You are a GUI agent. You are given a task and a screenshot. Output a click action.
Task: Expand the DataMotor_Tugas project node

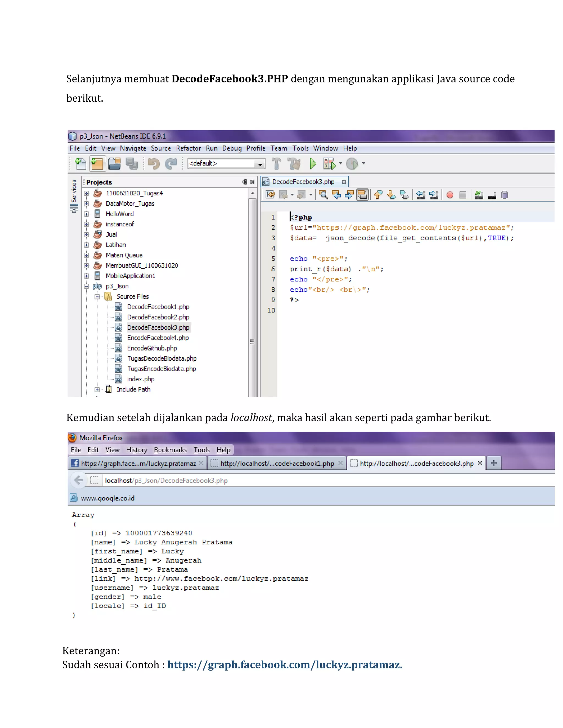pyautogui.click(x=86, y=204)
